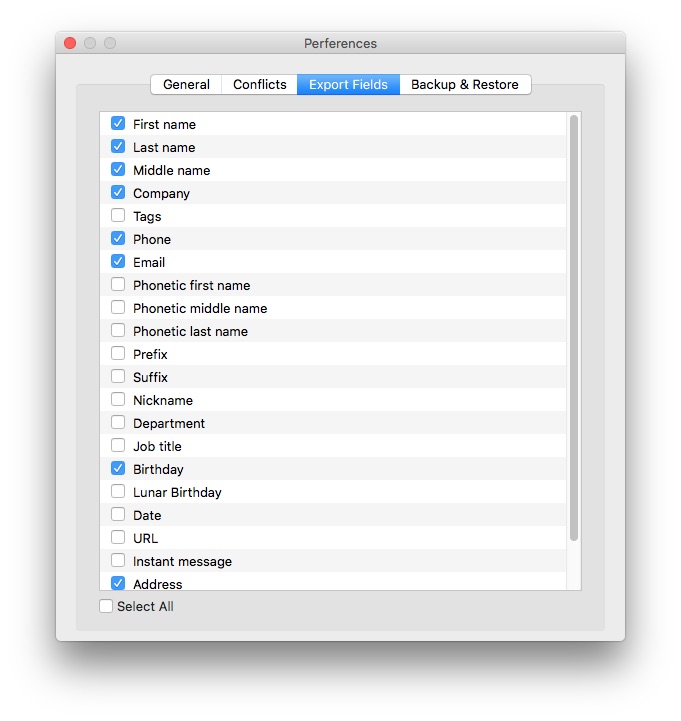The width and height of the screenshot is (681, 721).
Task: Enable the Nickname checkbox
Action: 118,400
